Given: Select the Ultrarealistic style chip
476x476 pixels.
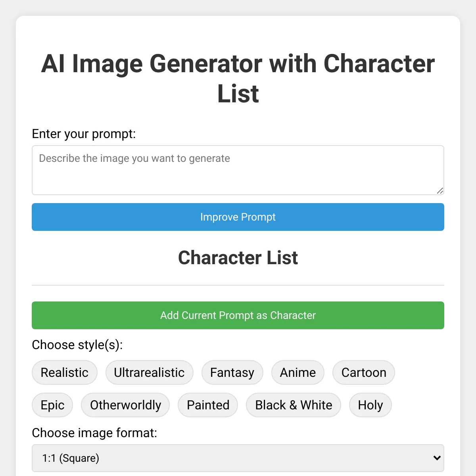Looking at the screenshot, I should [149, 372].
